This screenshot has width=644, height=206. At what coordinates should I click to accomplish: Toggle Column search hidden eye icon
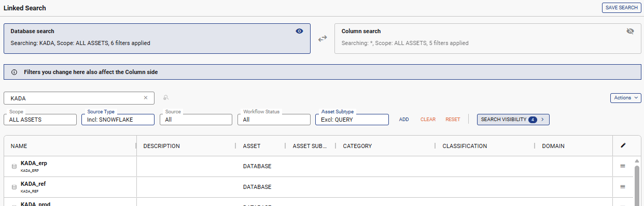point(630,31)
